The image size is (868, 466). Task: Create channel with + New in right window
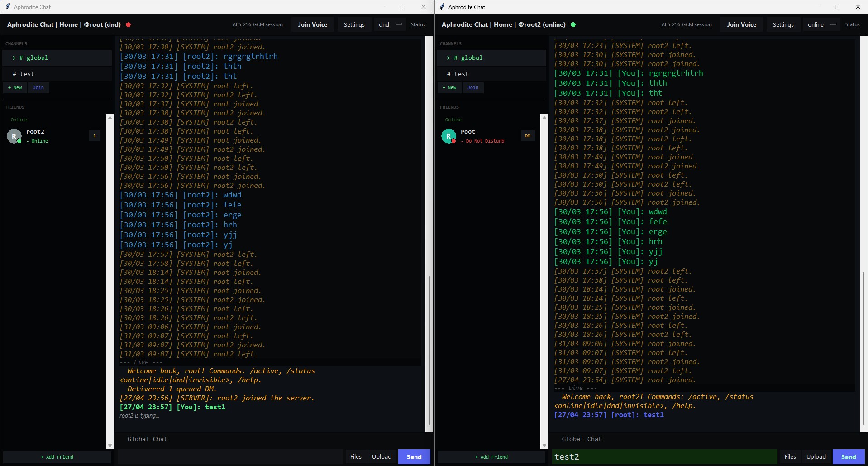(449, 88)
